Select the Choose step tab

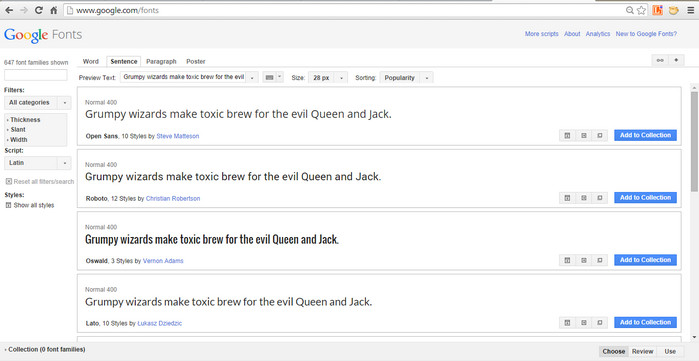coord(613,351)
